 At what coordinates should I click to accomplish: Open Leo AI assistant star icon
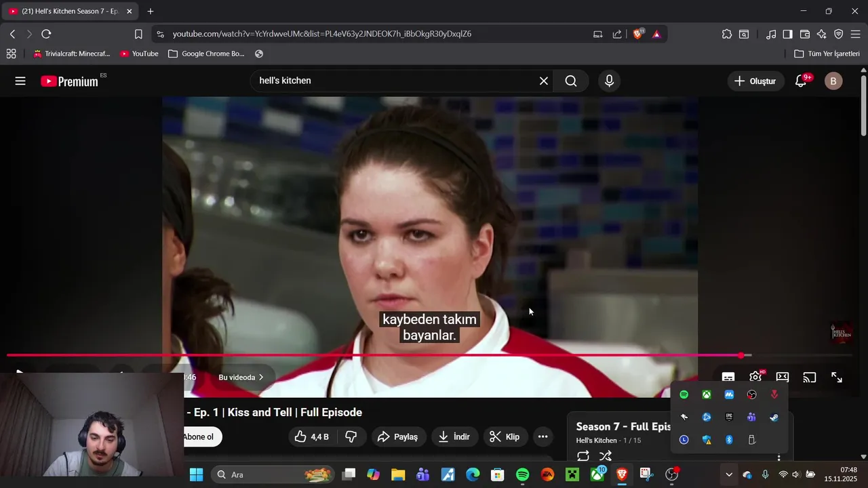click(822, 34)
